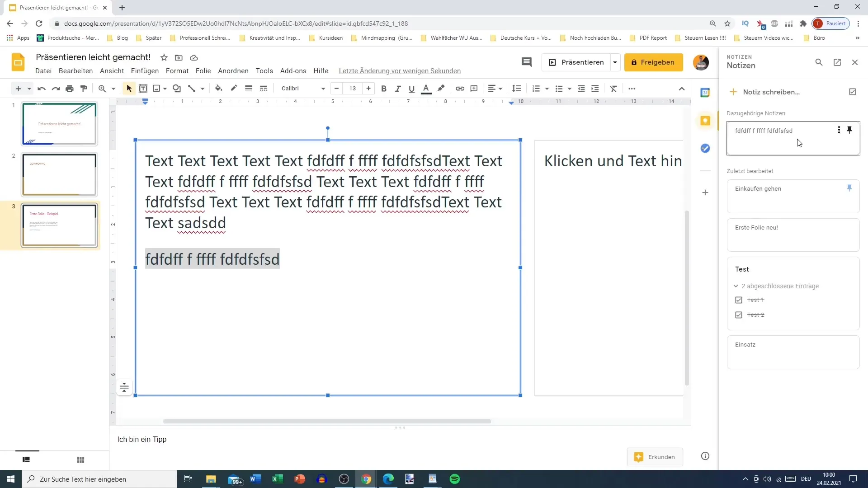Uncheck the Test 1 entry
868x488 pixels.
click(739, 300)
